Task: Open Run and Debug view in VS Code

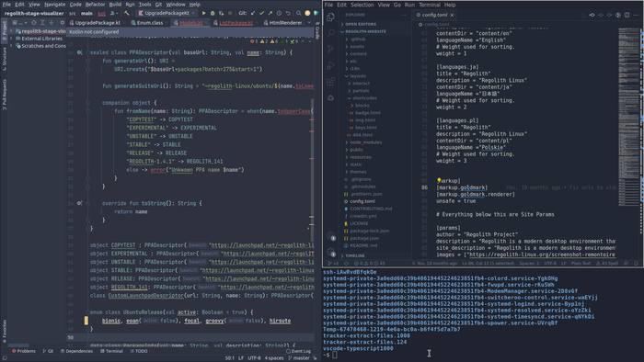Action: tap(330, 65)
